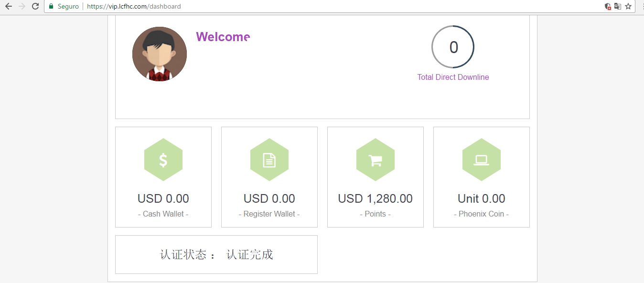Click the Welcome heading text
The image size is (644, 283).
click(x=223, y=37)
